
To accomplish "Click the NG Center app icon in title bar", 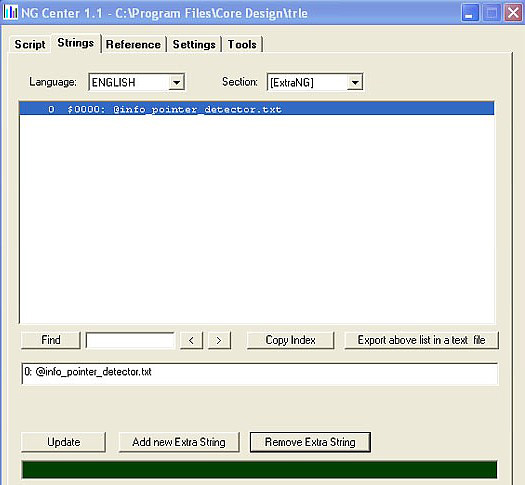I will tap(10, 12).
